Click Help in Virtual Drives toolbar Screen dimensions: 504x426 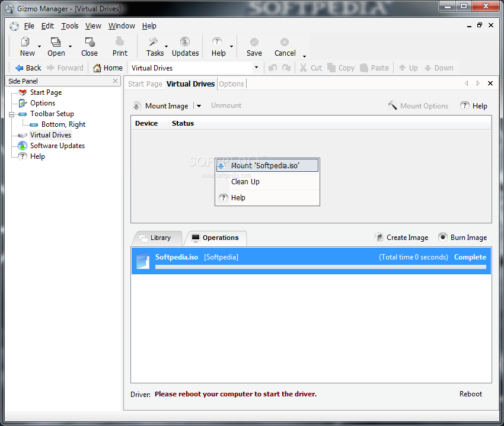pyautogui.click(x=474, y=105)
